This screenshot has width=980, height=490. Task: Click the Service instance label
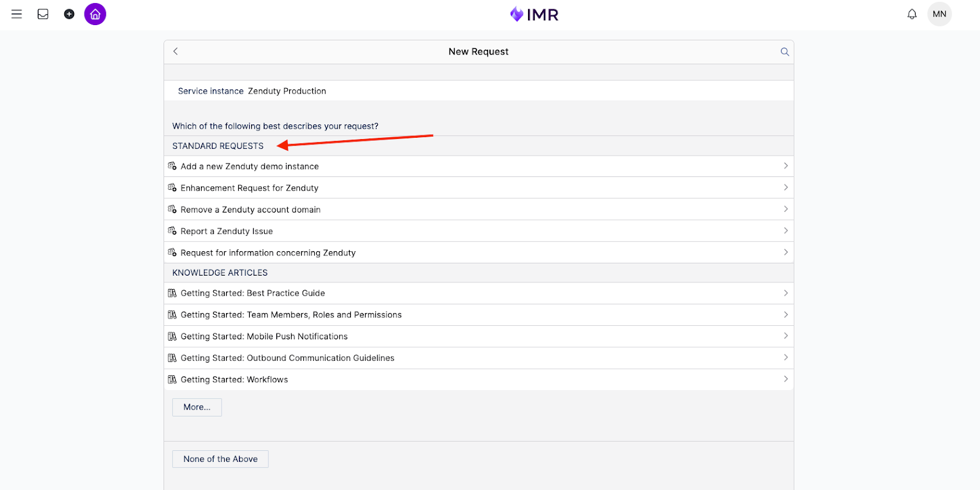coord(211,91)
